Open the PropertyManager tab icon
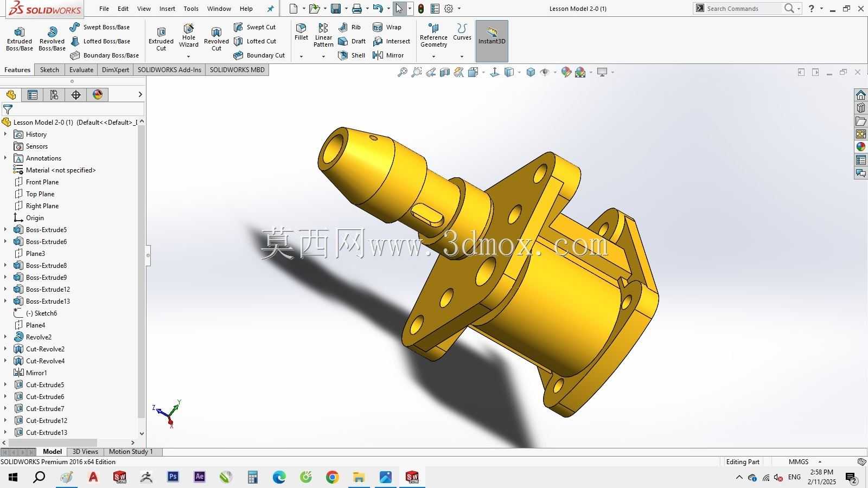Screen dimensions: 868x488 click(33, 95)
